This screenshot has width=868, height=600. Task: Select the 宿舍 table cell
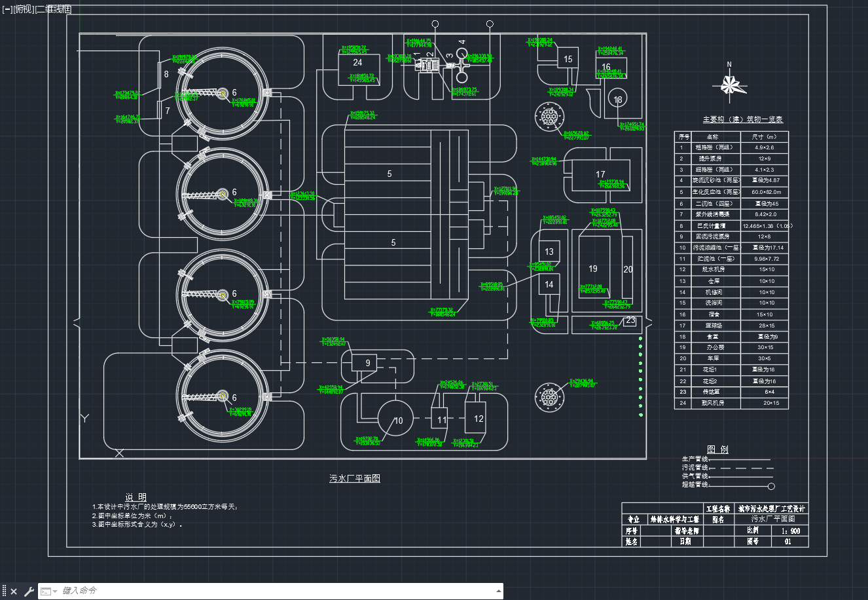coord(715,314)
